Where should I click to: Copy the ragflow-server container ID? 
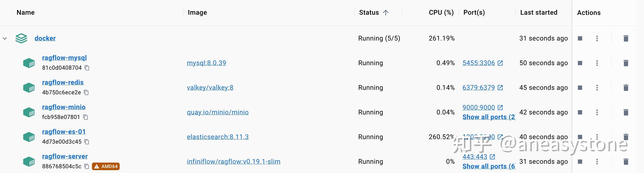point(87,167)
